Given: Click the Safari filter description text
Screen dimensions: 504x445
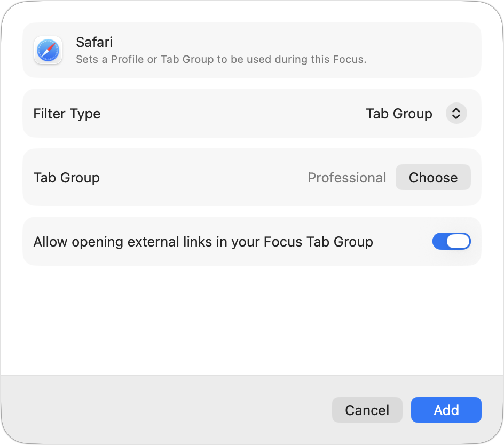Looking at the screenshot, I should point(221,59).
